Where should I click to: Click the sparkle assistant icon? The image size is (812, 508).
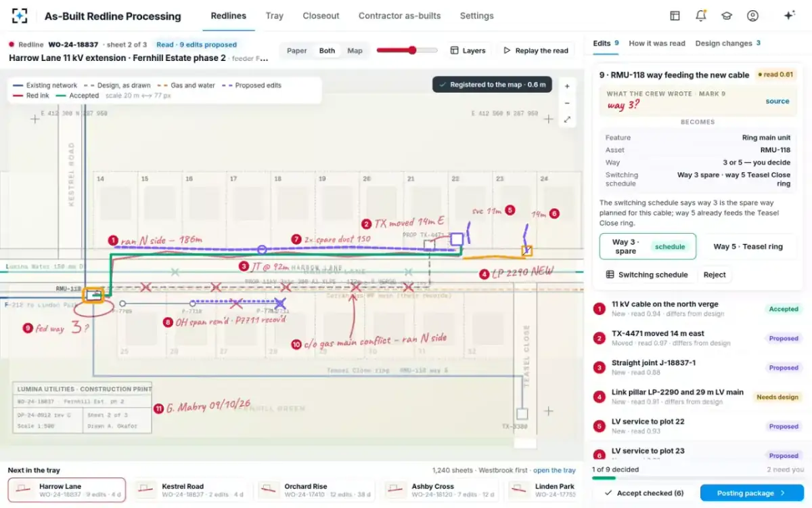click(x=789, y=16)
